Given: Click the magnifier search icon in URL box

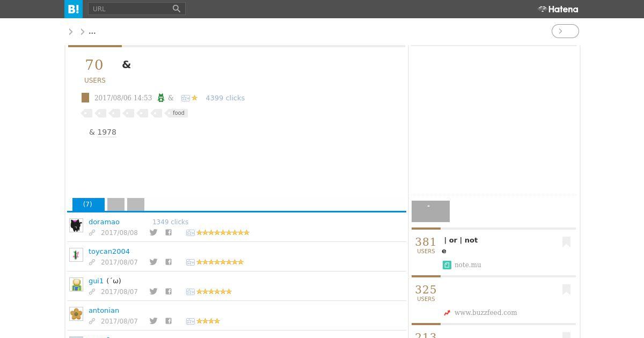Looking at the screenshot, I should (x=177, y=9).
